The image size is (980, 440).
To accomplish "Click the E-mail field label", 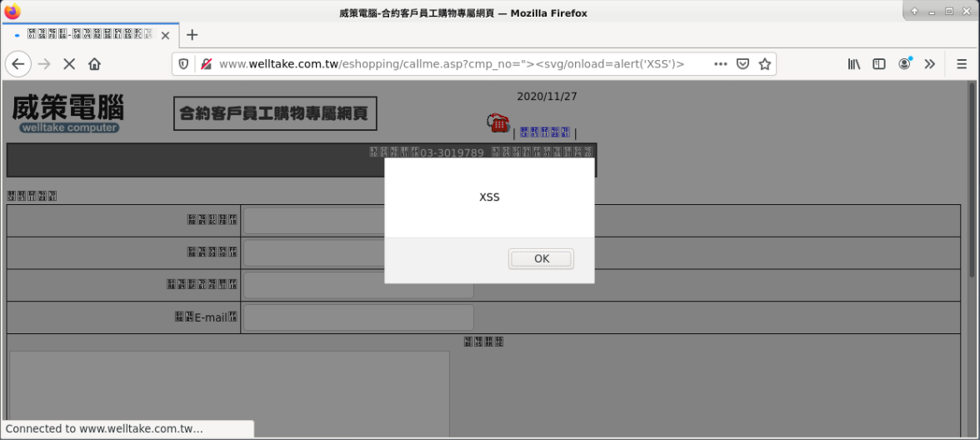I will pos(206,317).
